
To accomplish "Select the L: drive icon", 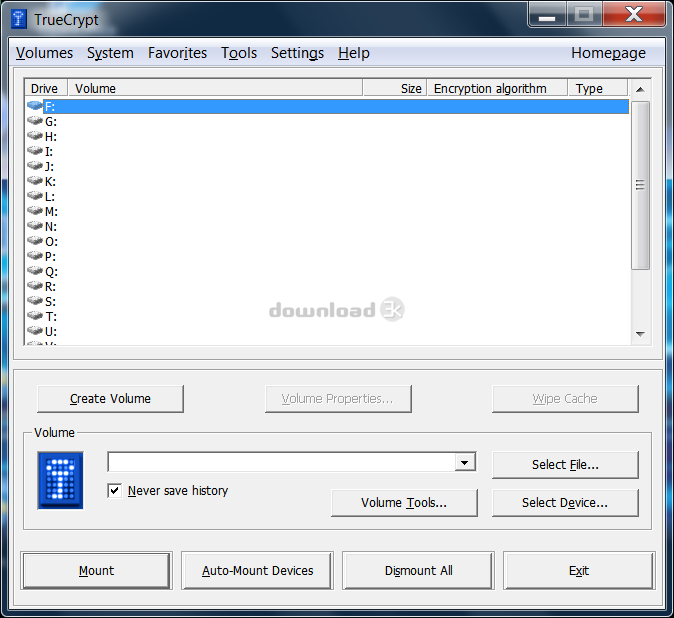I will pyautogui.click(x=35, y=196).
